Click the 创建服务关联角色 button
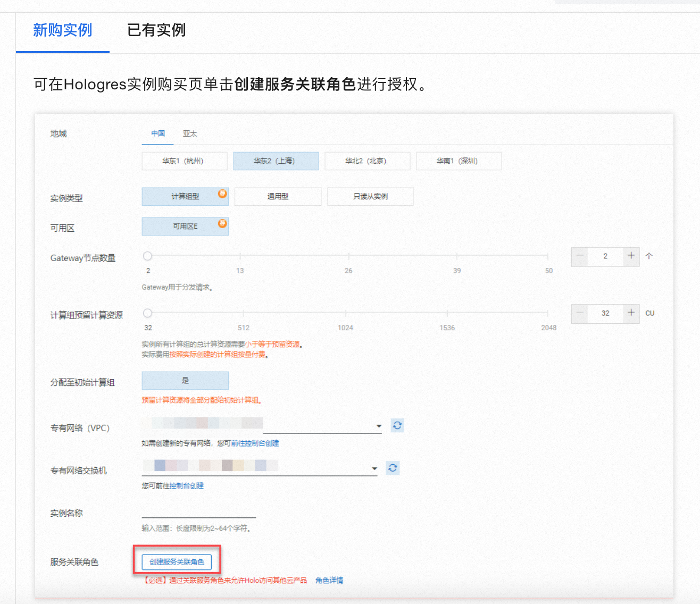 point(177,562)
